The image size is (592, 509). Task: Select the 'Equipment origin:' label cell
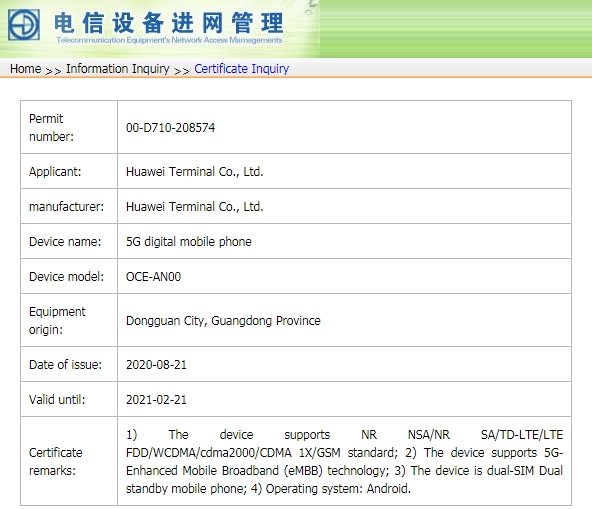pyautogui.click(x=69, y=321)
